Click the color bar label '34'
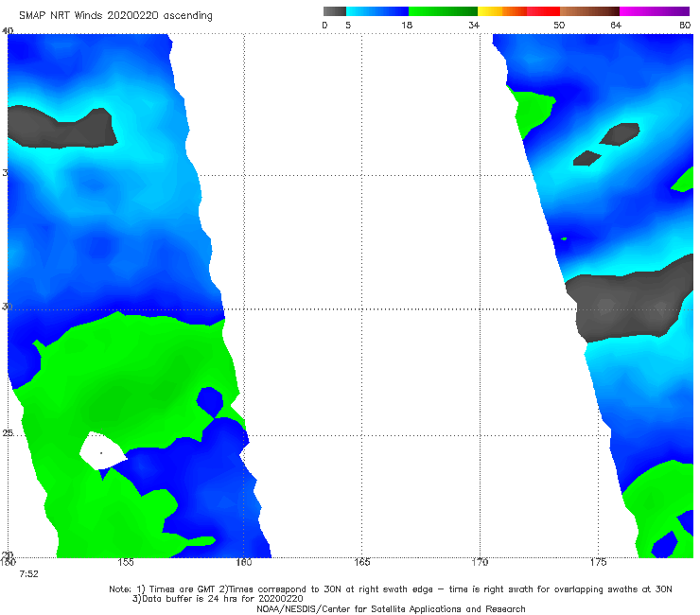 click(474, 26)
